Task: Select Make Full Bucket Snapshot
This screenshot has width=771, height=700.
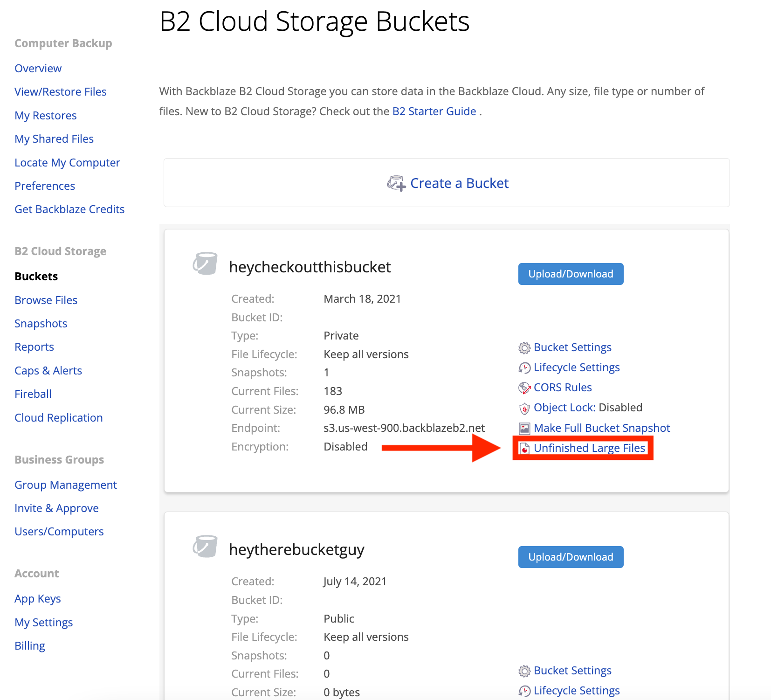Action: [x=602, y=428]
